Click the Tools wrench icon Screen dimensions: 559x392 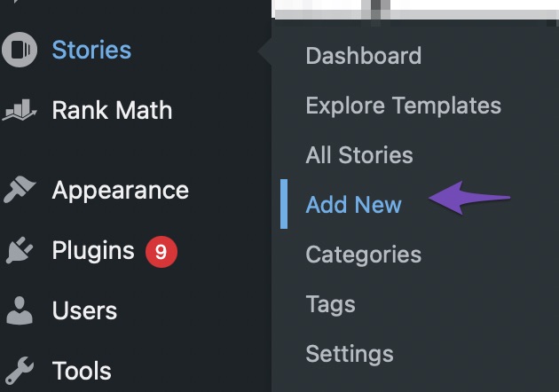[x=20, y=371]
